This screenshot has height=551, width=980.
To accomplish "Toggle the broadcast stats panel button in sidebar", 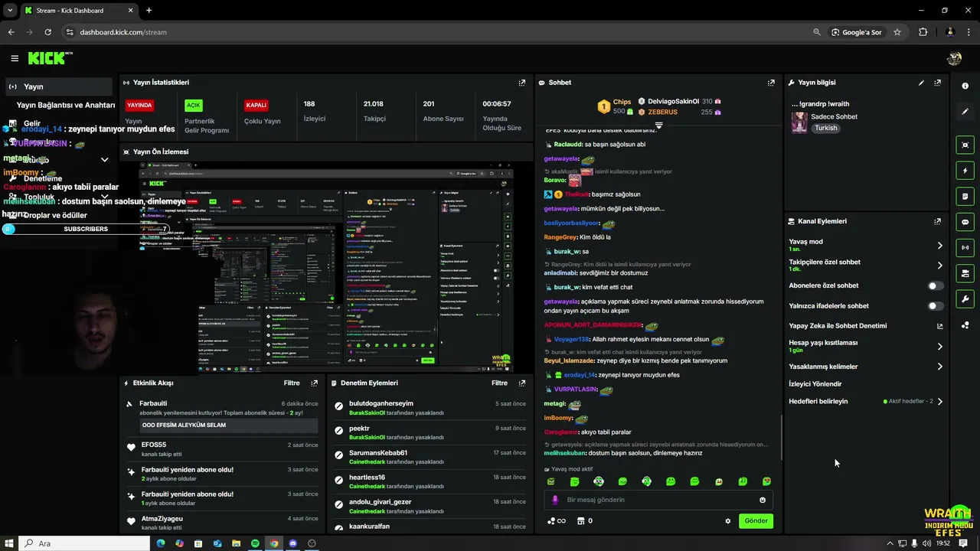I will 965,248.
